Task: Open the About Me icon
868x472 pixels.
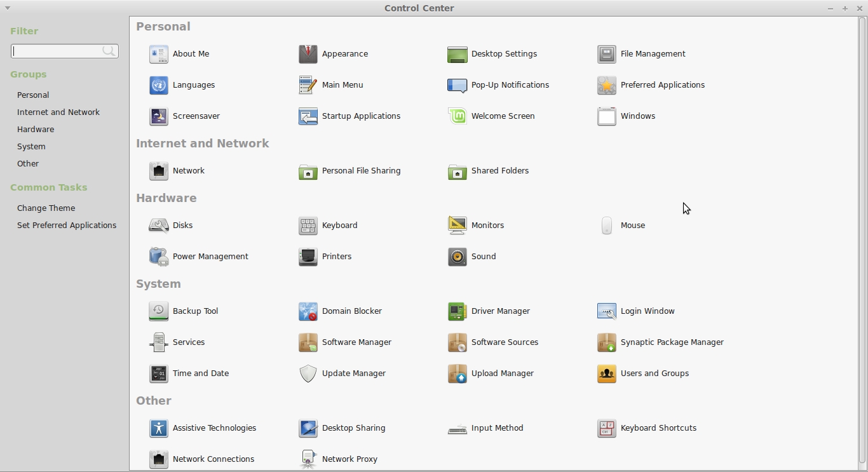Action: click(158, 54)
